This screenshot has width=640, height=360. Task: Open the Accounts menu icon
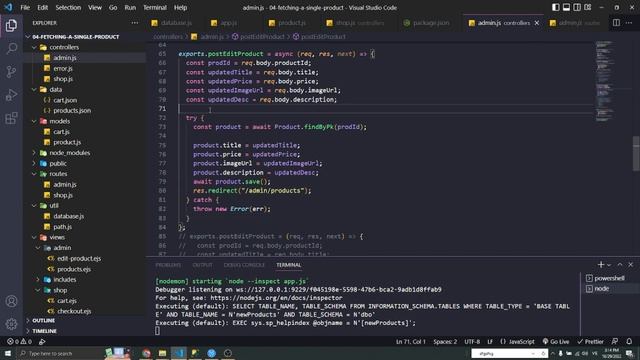(11, 301)
